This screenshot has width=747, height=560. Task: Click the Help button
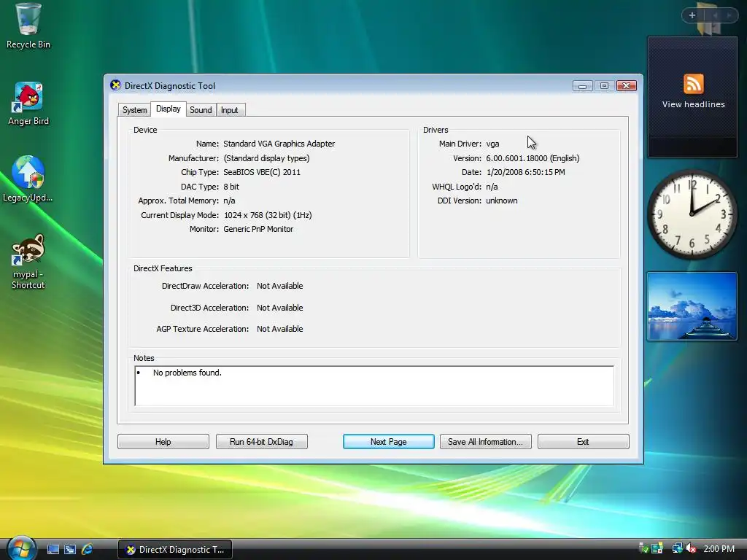point(163,441)
